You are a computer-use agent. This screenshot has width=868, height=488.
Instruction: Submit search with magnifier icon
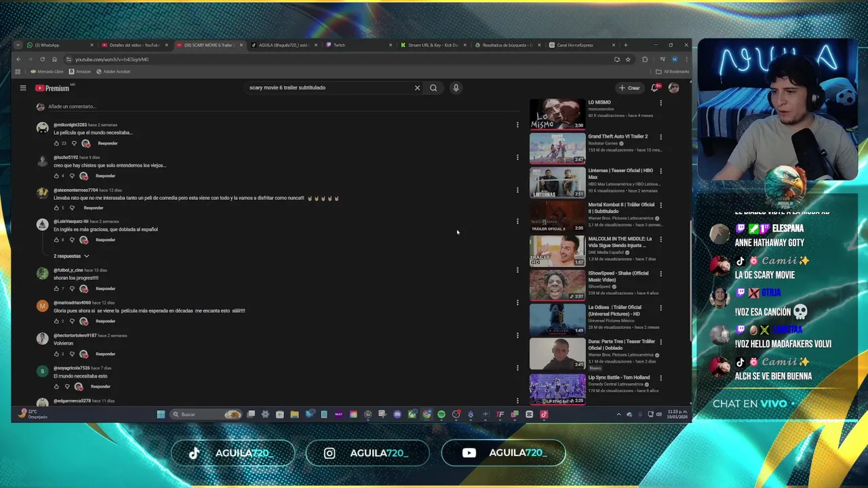point(433,87)
